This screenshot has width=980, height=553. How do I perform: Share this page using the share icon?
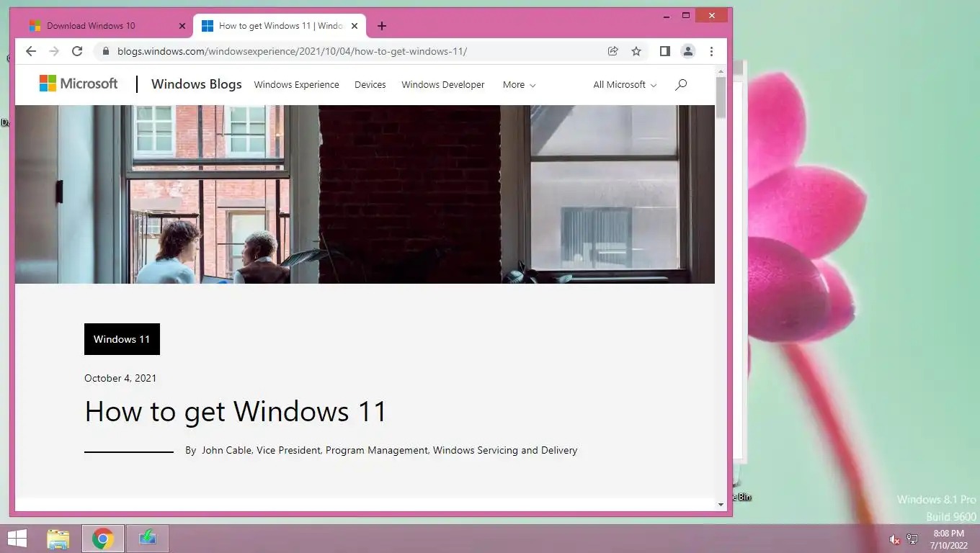tap(612, 51)
